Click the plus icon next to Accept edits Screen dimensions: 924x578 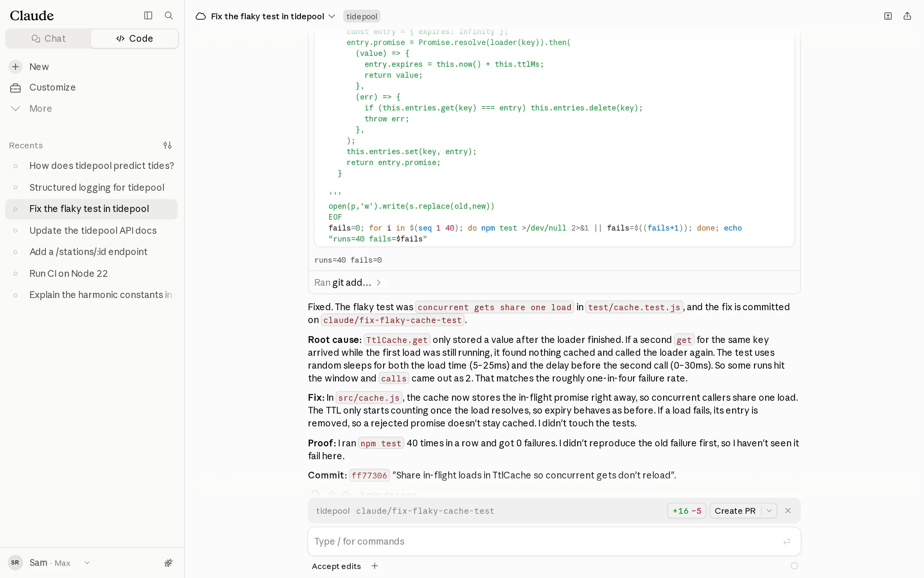click(374, 566)
